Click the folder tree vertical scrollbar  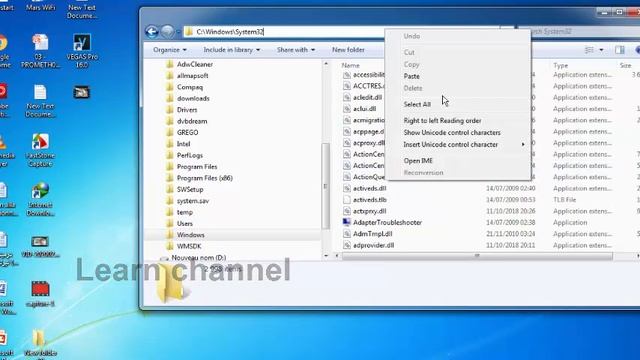tap(325, 186)
